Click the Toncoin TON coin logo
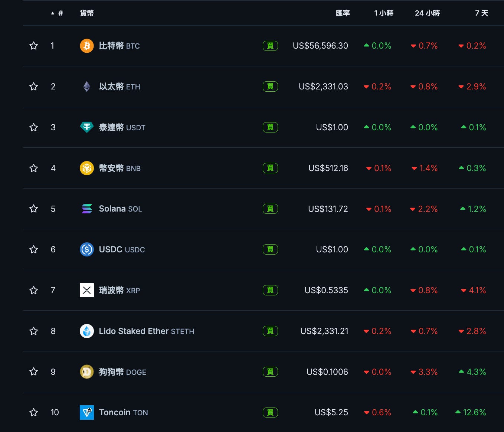This screenshot has height=432, width=504. (87, 412)
